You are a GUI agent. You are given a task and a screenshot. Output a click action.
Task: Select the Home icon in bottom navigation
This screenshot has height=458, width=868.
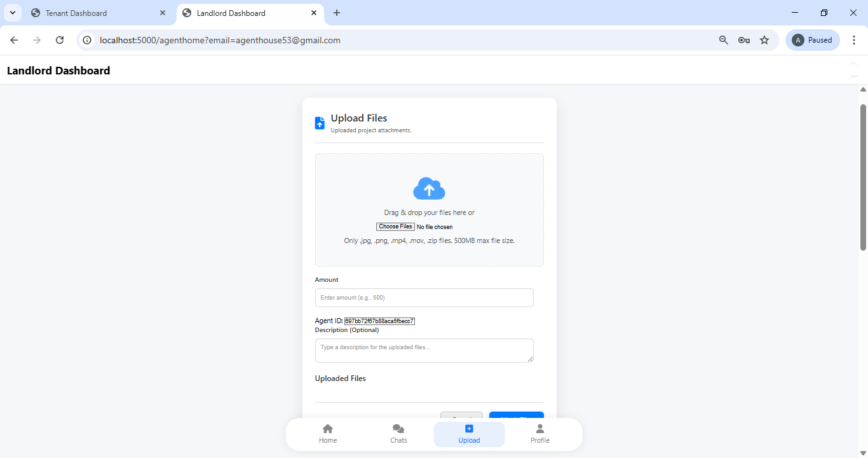pyautogui.click(x=327, y=428)
